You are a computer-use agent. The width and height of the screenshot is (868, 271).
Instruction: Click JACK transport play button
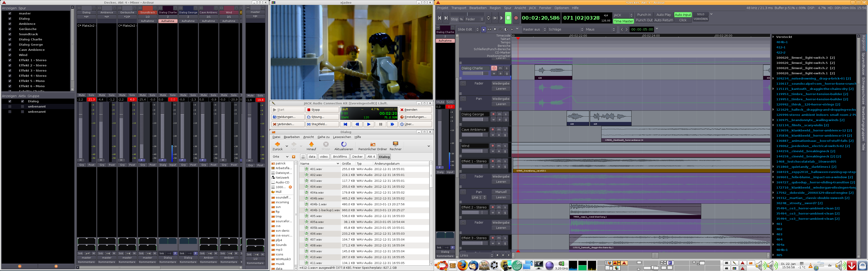tap(369, 124)
